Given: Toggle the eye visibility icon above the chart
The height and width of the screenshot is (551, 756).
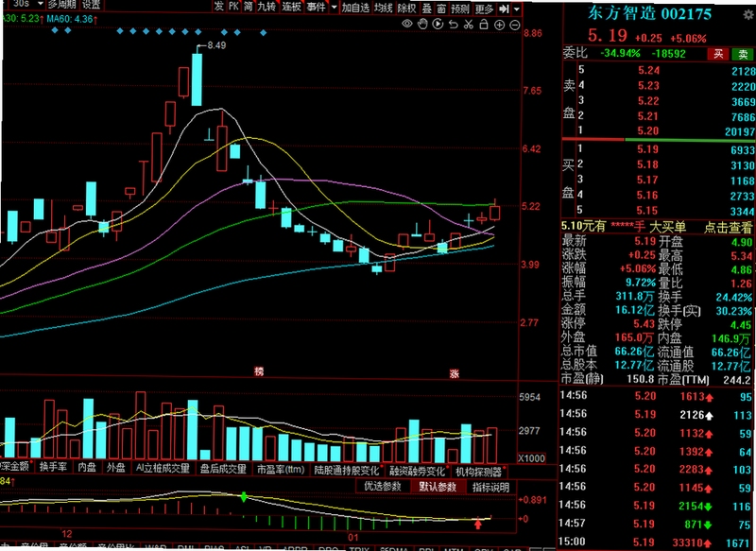Looking at the screenshot, I should point(407,24).
